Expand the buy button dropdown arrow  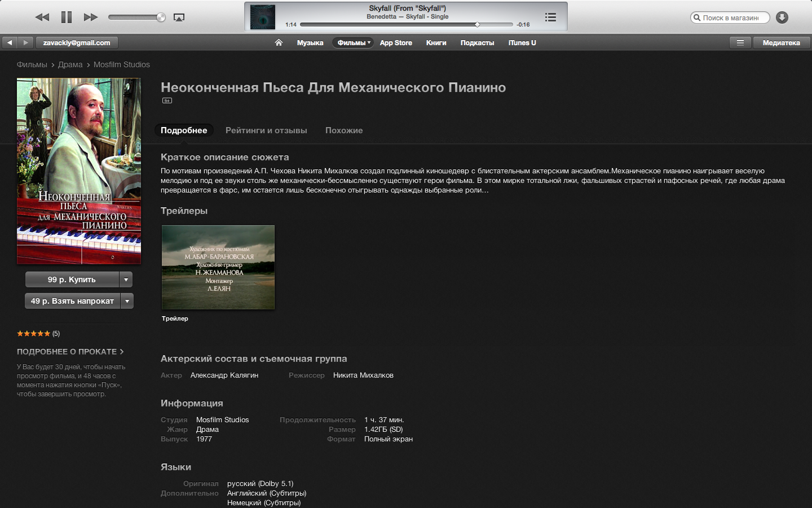point(126,279)
